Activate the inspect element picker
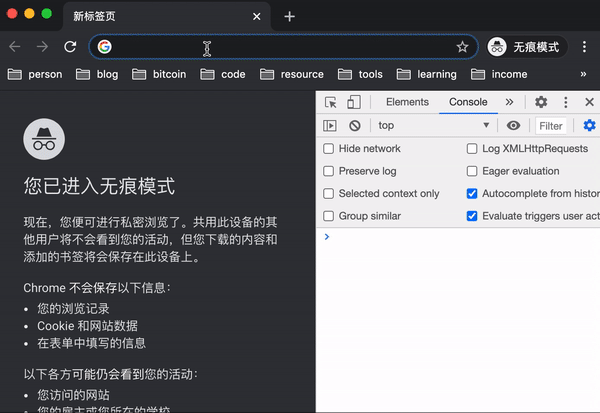Viewport: 600px width, 413px height. click(x=331, y=102)
